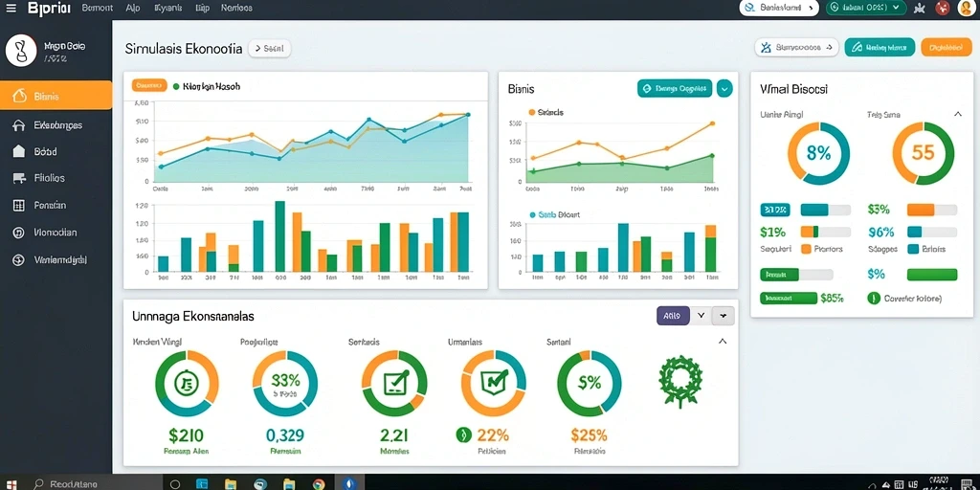The width and height of the screenshot is (980, 490).
Task: Open the green dropdown in the top bar
Action: pos(865,8)
